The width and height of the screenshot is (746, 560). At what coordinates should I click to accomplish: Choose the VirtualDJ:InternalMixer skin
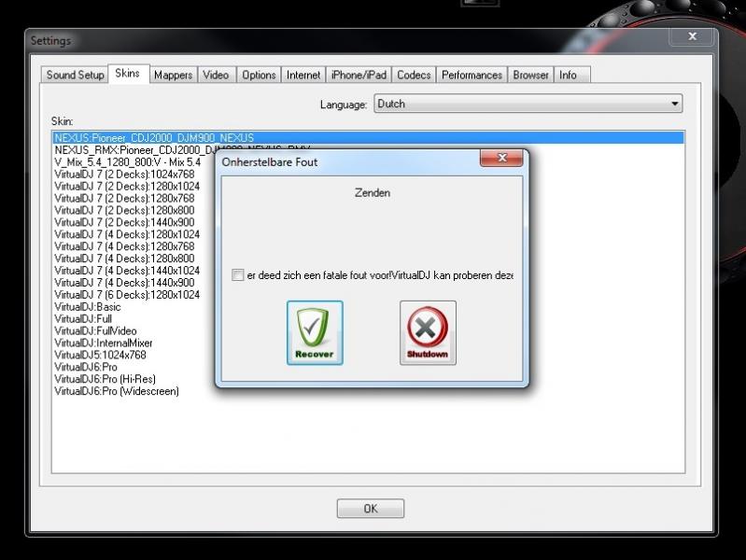pyautogui.click(x=104, y=343)
